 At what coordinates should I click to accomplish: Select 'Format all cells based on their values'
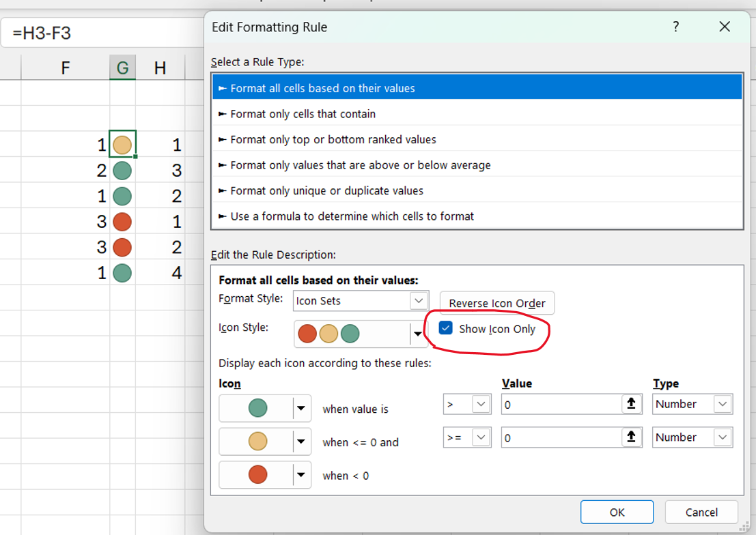point(477,87)
